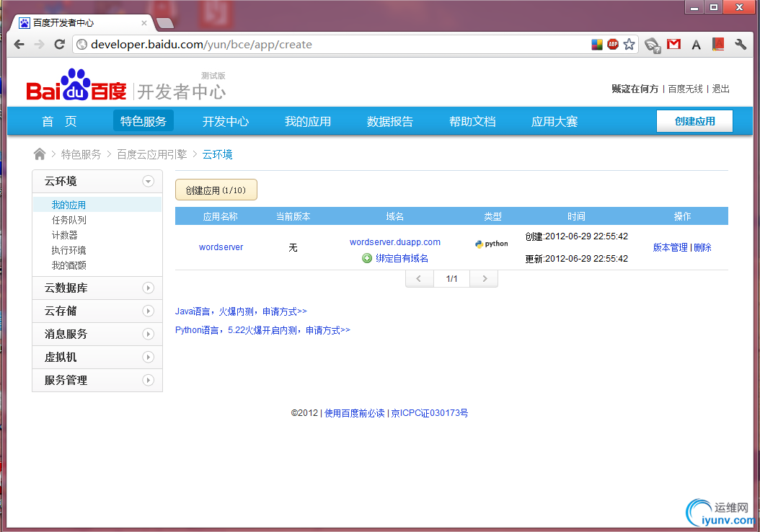Click 百度云应用引擎 in the breadcrumb
The image size is (760, 532).
(151, 154)
